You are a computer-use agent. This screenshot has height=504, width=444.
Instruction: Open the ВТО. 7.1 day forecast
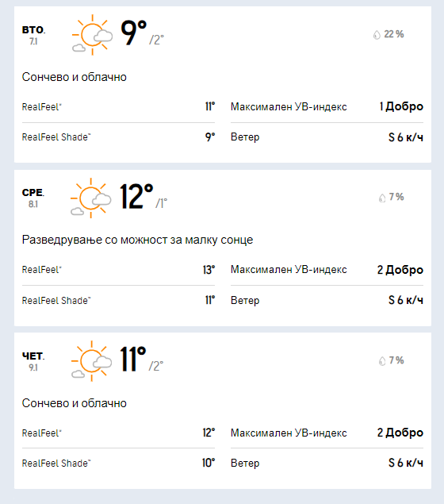pyautogui.click(x=33, y=35)
